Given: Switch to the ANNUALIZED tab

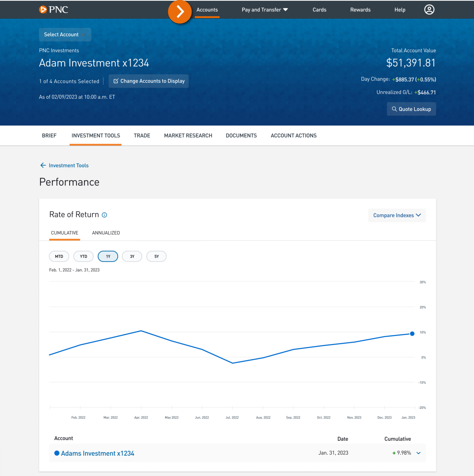Looking at the screenshot, I should pos(106,233).
